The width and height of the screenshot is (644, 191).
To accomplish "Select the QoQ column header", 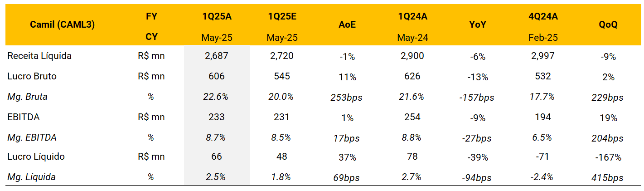I will [608, 25].
